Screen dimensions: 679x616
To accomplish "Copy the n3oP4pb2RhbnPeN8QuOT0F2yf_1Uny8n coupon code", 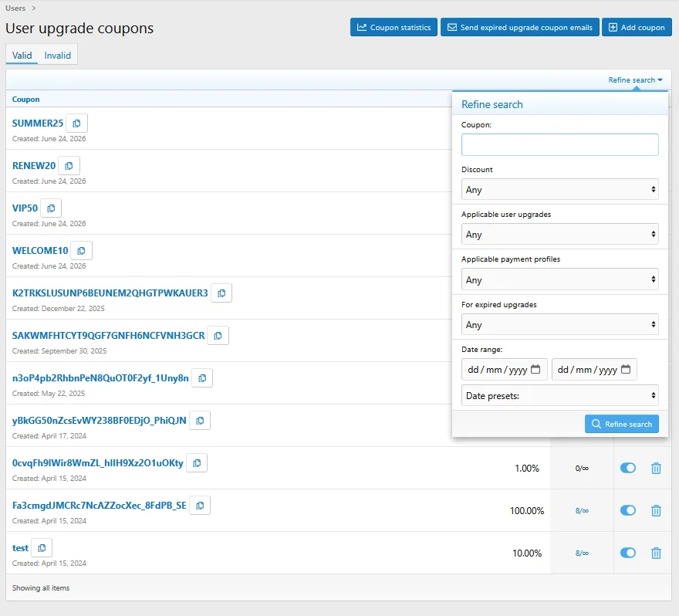I will (202, 378).
